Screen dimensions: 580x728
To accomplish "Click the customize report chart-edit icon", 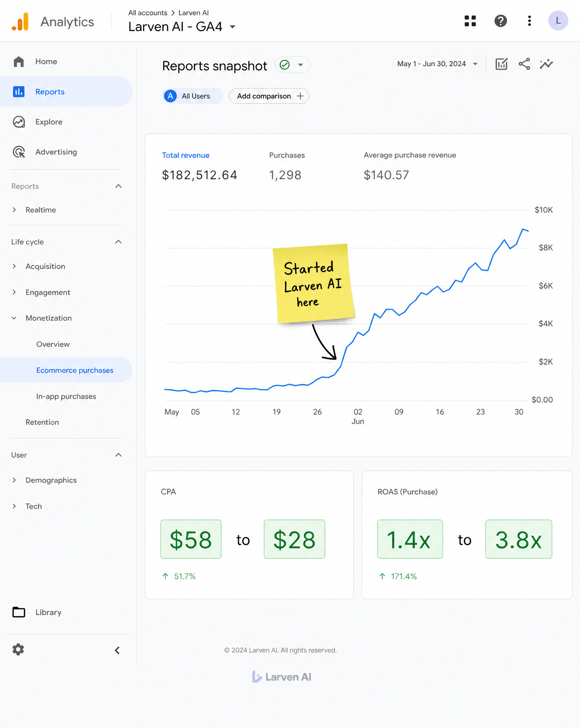I will tap(501, 64).
